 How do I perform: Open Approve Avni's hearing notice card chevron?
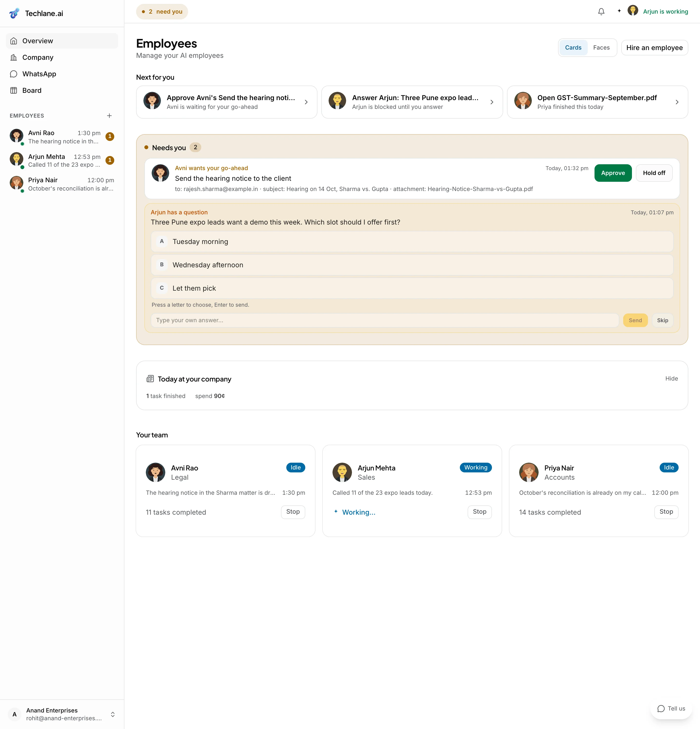tap(306, 102)
